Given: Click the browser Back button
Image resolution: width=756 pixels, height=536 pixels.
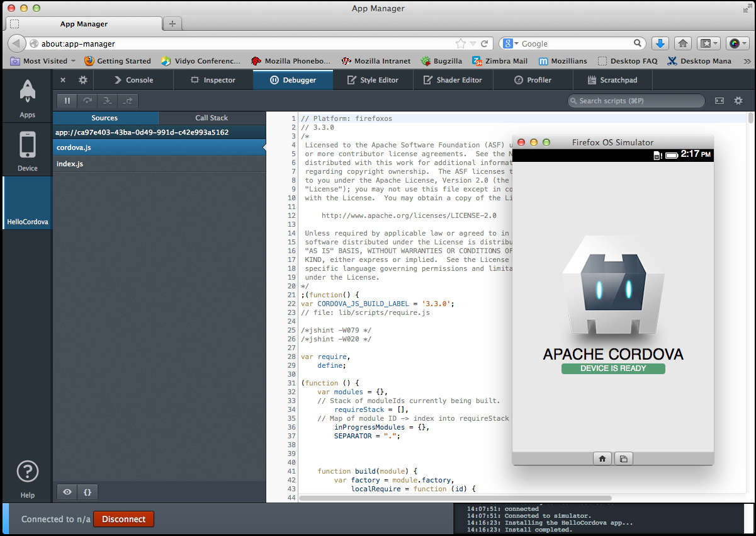Looking at the screenshot, I should click(17, 43).
